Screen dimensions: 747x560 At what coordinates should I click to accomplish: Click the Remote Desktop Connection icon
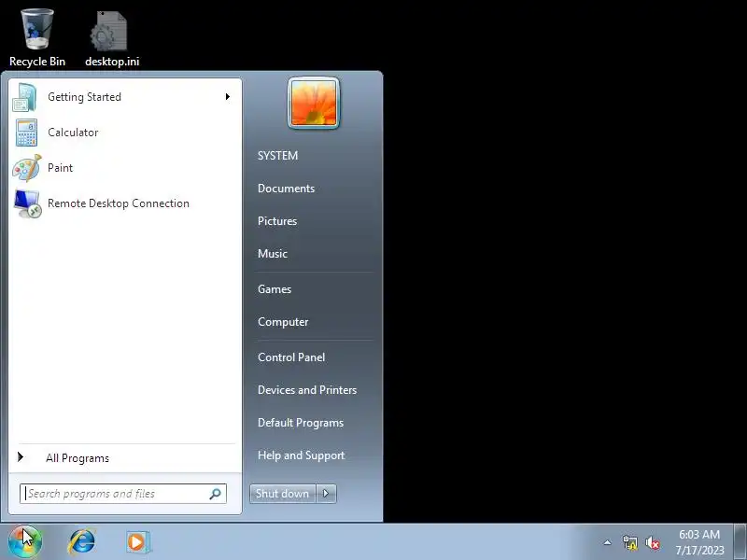(x=27, y=203)
